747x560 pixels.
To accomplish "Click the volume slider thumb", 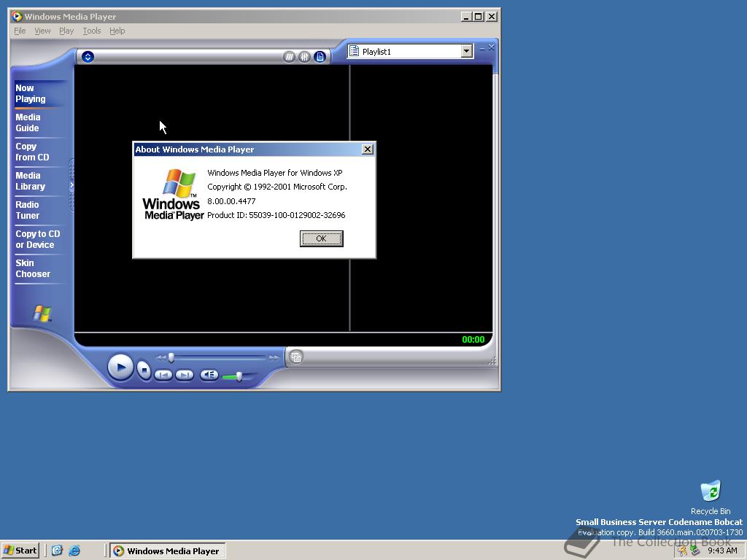I will coord(239,377).
